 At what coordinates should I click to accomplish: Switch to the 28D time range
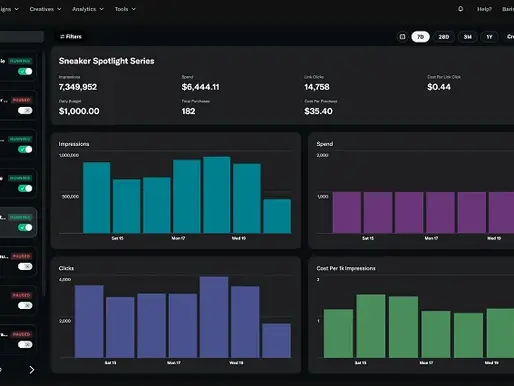(x=444, y=37)
